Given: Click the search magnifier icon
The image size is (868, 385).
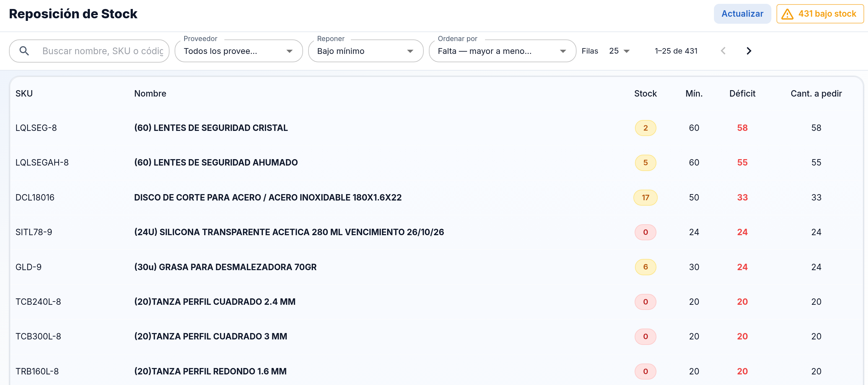Looking at the screenshot, I should (24, 51).
